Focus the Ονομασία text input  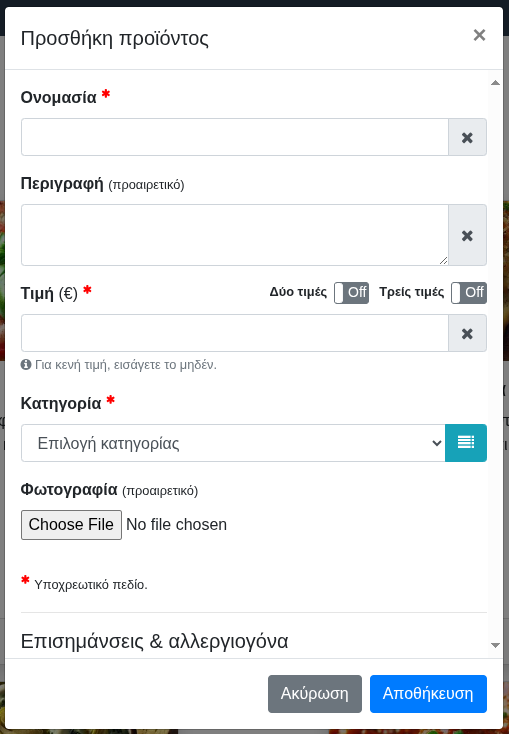[x=235, y=137]
